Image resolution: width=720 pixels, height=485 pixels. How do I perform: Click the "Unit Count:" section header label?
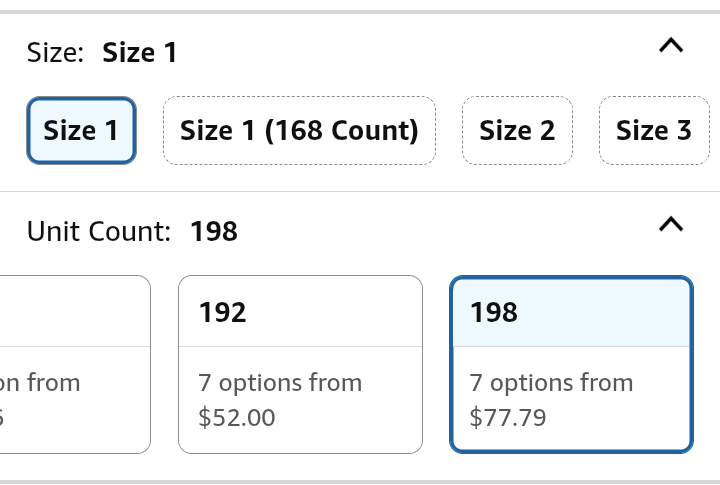99,232
